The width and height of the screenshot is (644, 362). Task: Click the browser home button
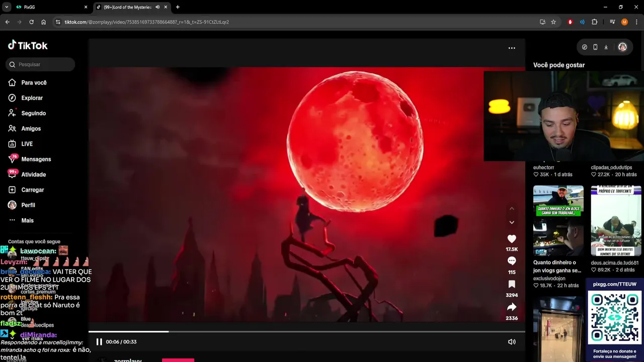[x=43, y=22]
